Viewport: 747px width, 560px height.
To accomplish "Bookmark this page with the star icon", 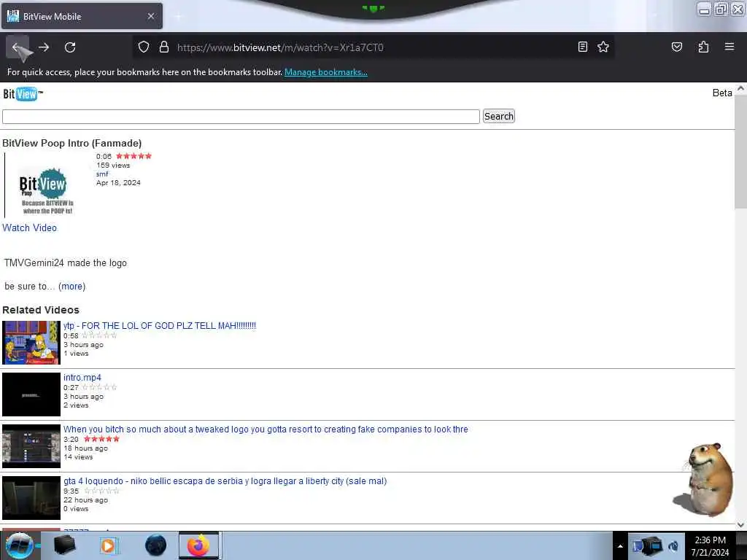I will point(603,47).
